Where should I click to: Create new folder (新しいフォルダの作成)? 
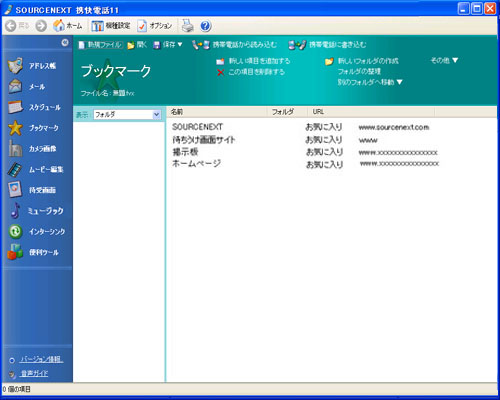(x=362, y=61)
